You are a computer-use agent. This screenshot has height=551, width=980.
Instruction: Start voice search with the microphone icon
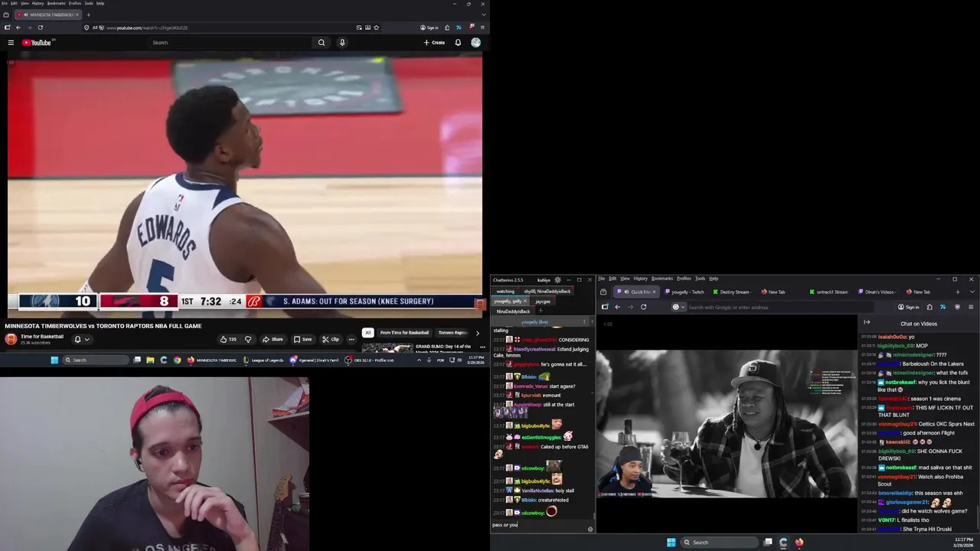[342, 43]
